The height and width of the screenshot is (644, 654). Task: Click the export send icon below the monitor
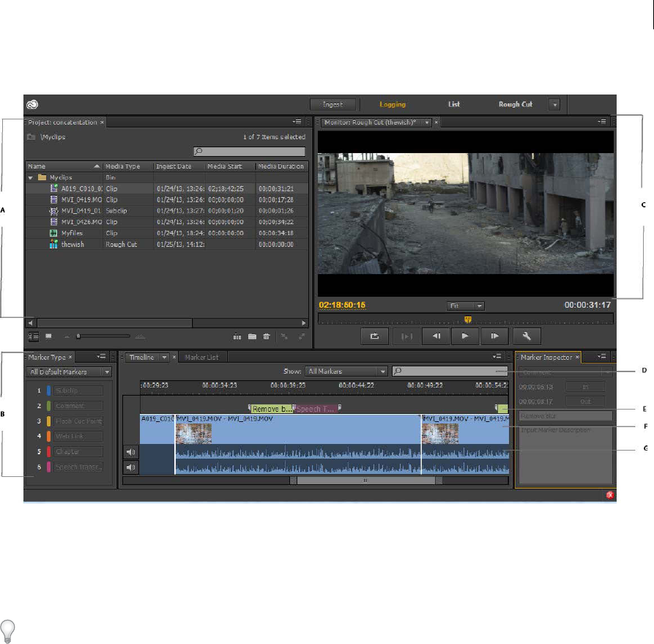374,336
